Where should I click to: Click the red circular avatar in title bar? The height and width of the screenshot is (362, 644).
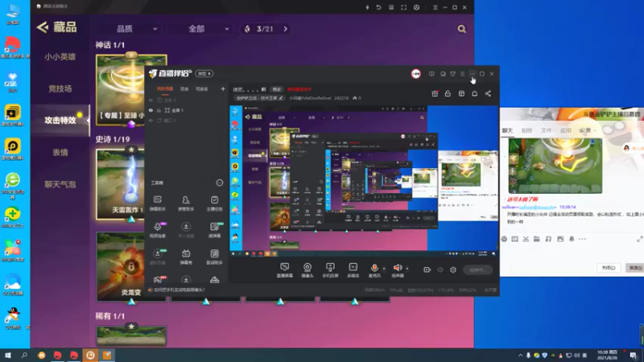click(x=415, y=73)
